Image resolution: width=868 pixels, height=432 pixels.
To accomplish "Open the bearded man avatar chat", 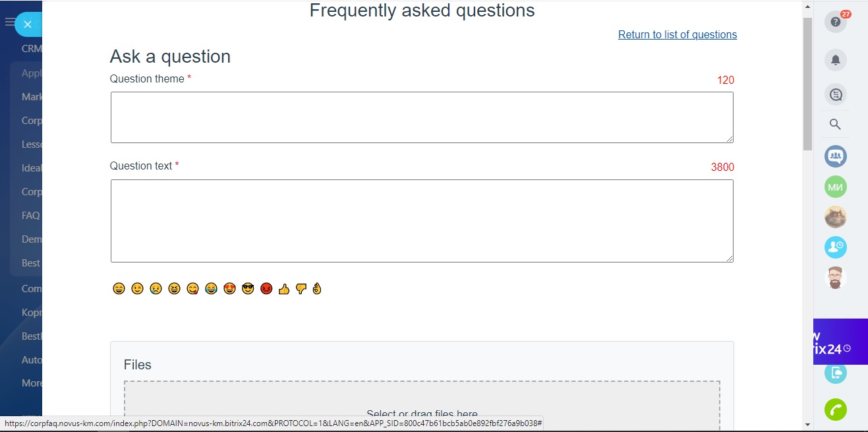I will pyautogui.click(x=836, y=278).
